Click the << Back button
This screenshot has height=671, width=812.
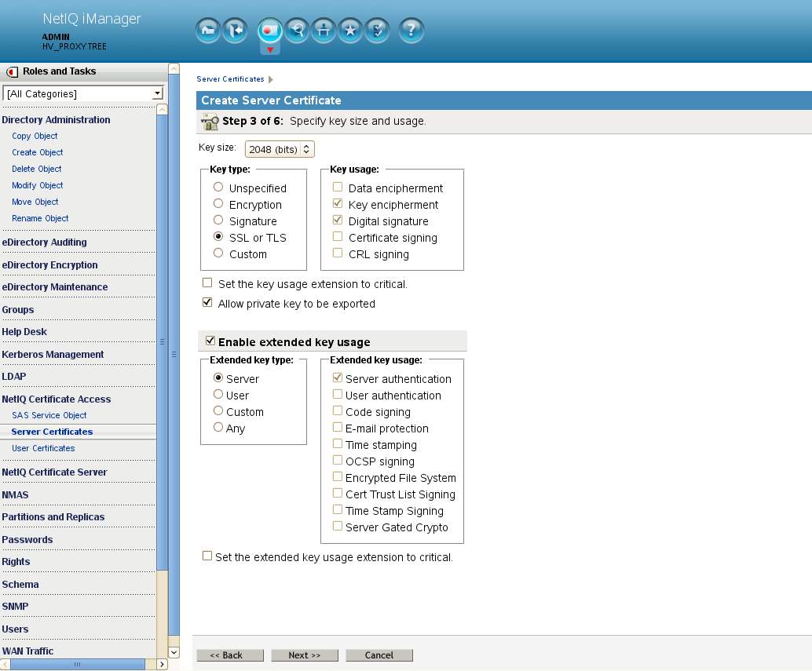(230, 655)
